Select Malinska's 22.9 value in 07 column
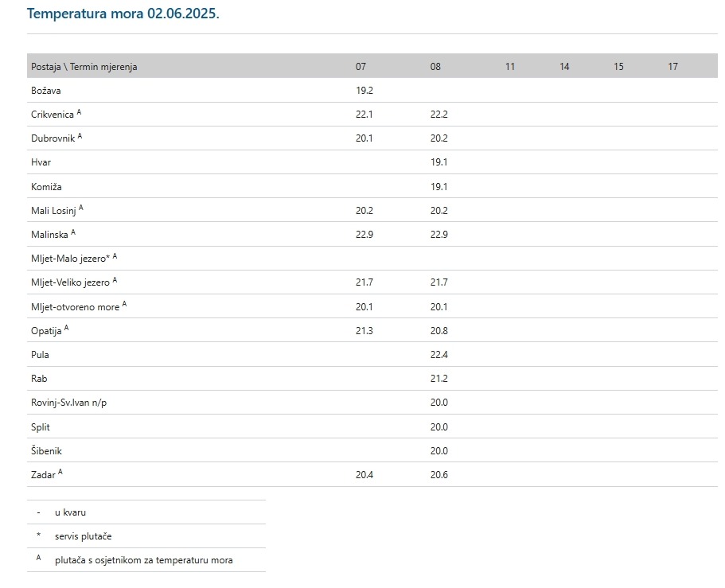Screen dimensions: 725x588 [364, 235]
